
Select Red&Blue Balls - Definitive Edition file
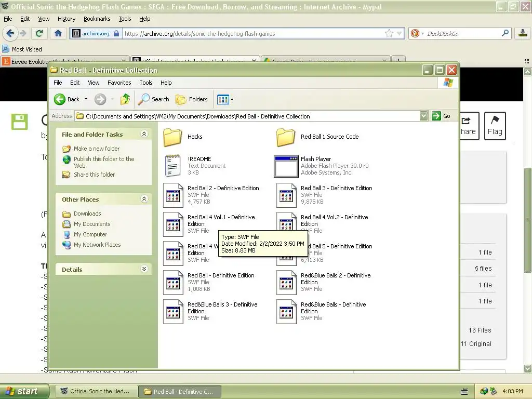click(x=321, y=312)
